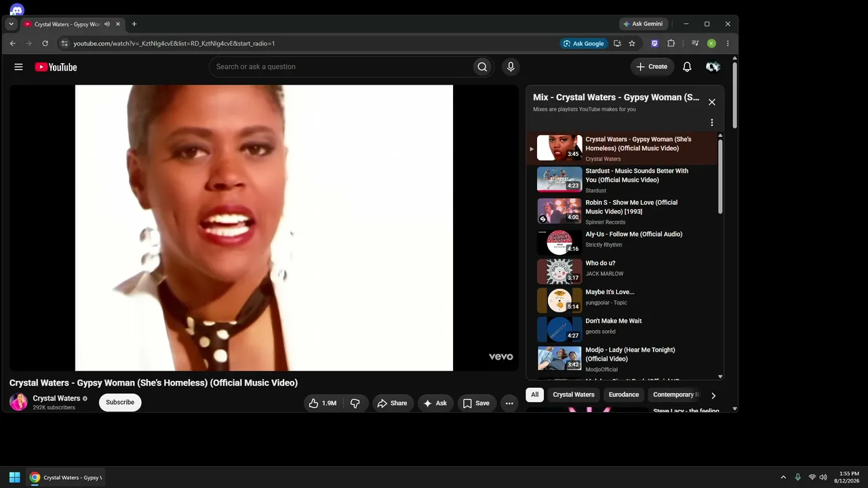Click the Chrome address bar URL
This screenshot has width=868, height=488.
coord(174,43)
